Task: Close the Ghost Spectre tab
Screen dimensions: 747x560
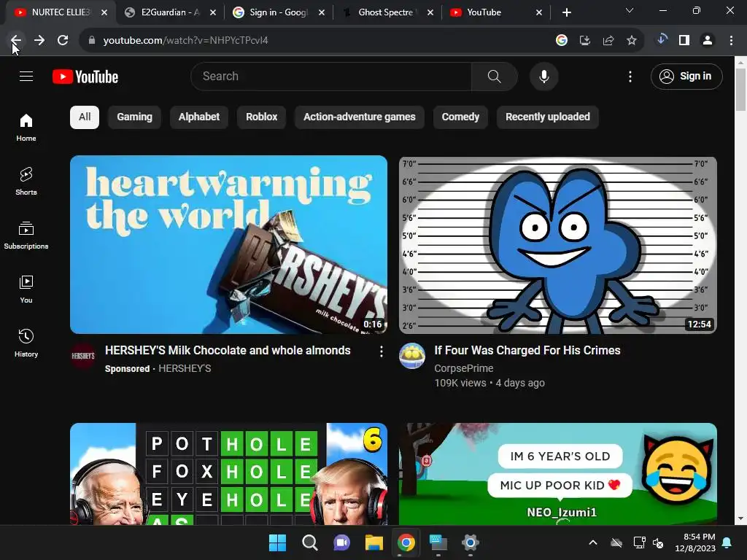Action: (x=430, y=13)
